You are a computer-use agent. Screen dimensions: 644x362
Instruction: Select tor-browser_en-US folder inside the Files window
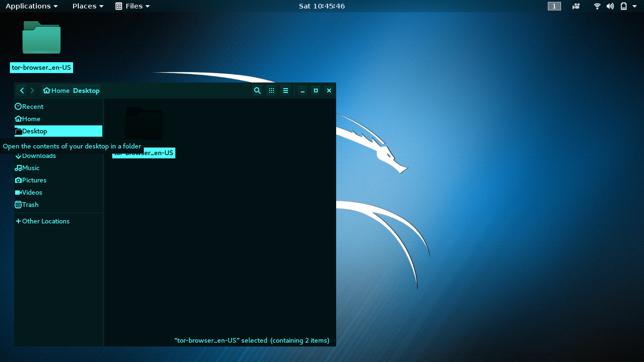tap(144, 132)
